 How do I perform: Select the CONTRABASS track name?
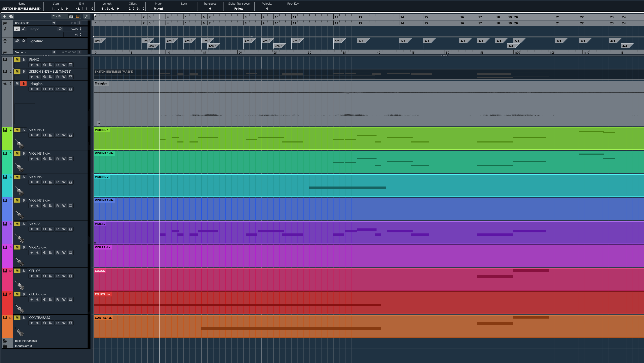click(x=39, y=318)
